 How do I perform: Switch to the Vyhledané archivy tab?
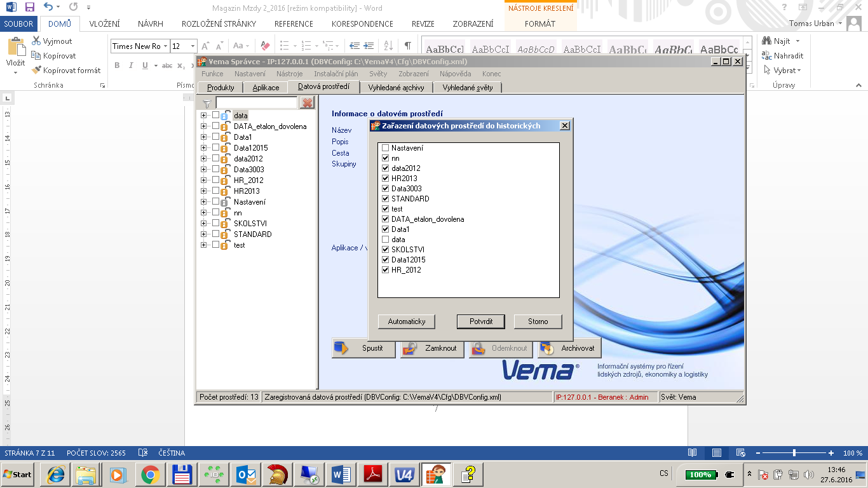[397, 88]
